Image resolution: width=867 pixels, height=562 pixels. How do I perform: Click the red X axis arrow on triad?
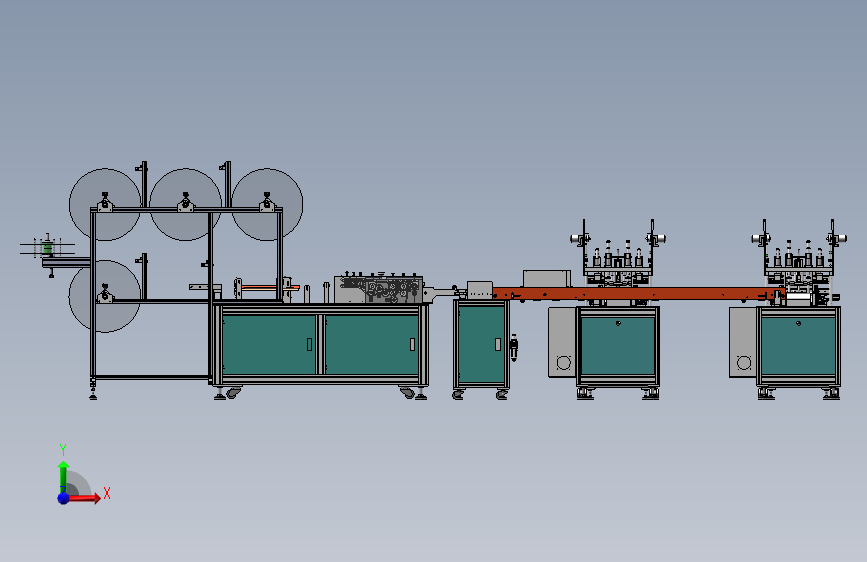[83, 498]
